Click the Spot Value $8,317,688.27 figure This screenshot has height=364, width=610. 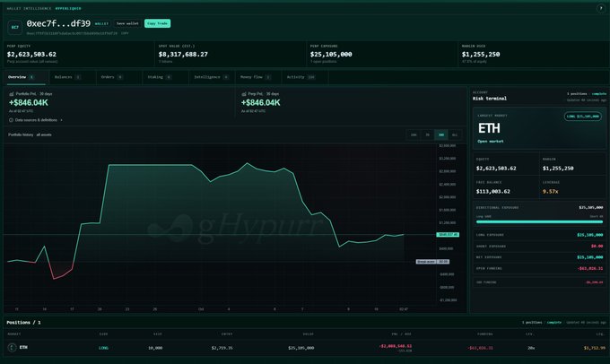pos(183,55)
